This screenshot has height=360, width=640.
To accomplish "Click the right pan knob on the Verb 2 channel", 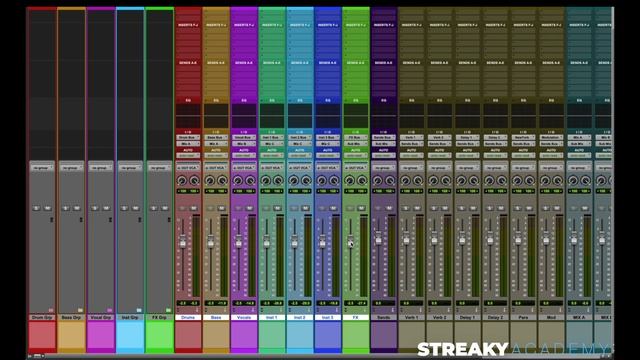I will point(446,180).
